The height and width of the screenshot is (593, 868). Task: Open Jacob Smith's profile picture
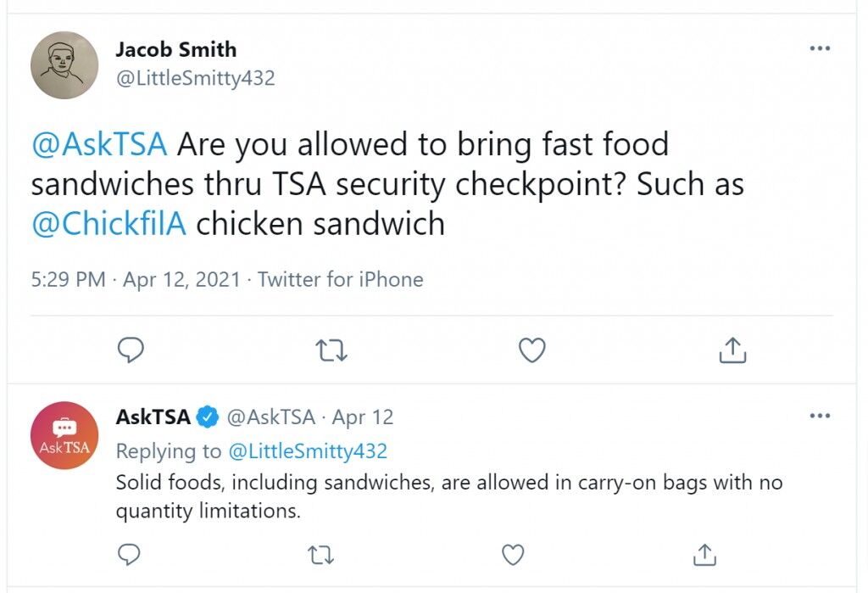click(64, 64)
